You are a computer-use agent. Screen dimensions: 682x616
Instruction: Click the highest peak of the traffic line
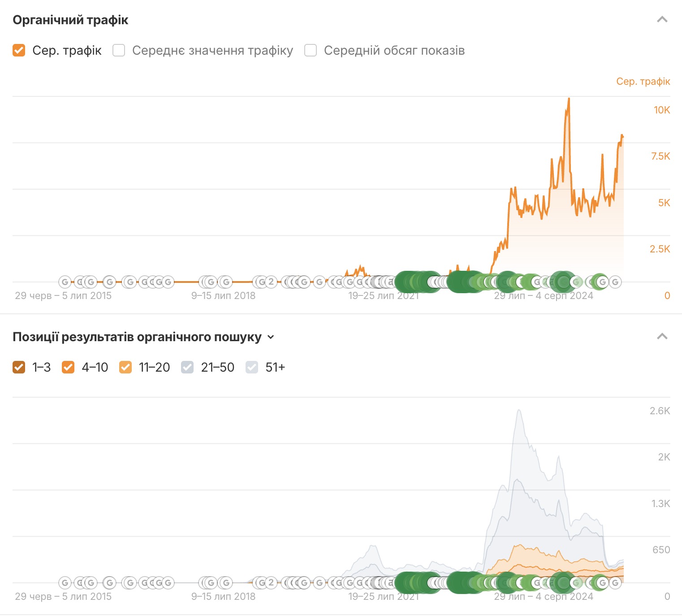click(x=569, y=99)
